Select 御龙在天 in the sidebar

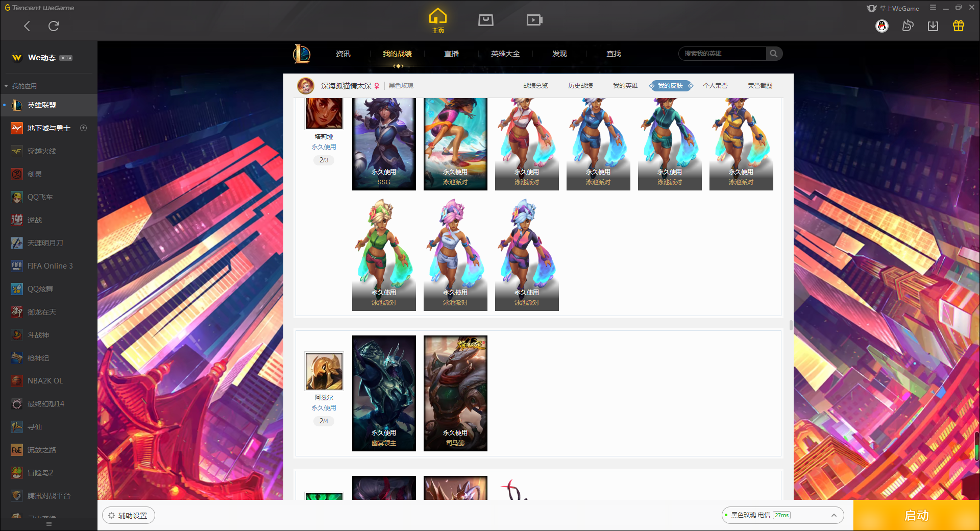(x=48, y=312)
